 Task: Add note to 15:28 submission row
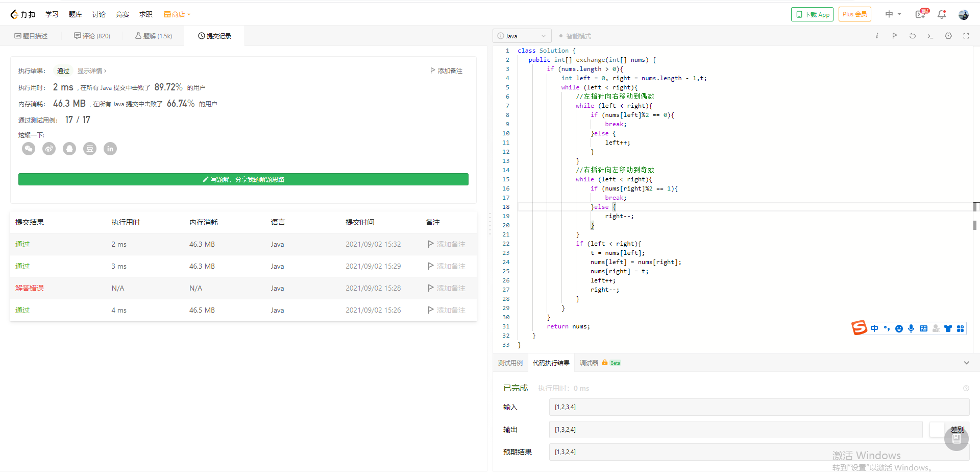pos(447,288)
